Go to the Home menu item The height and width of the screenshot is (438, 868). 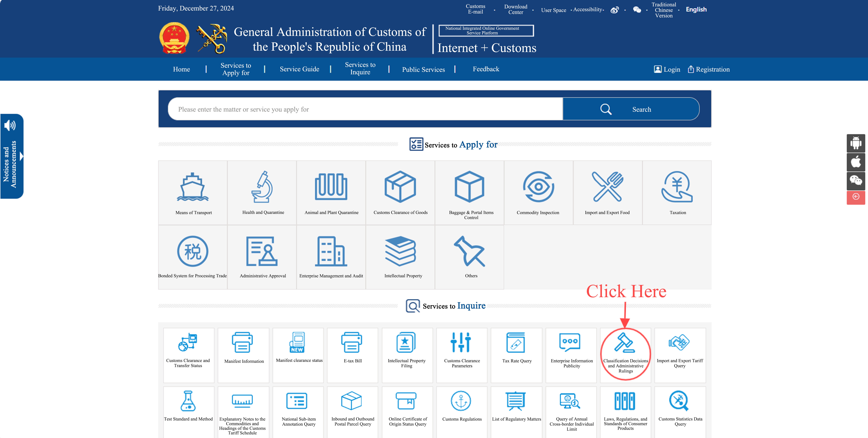click(181, 69)
